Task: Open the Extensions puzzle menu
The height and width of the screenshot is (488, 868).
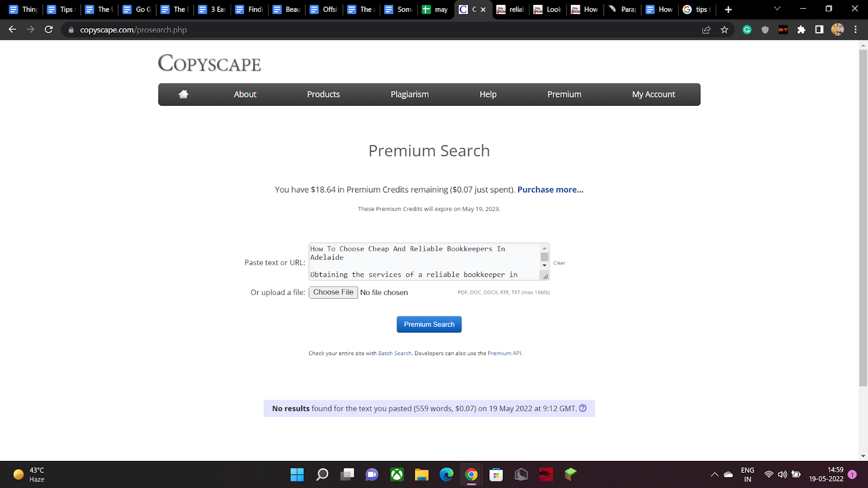Action: tap(801, 30)
